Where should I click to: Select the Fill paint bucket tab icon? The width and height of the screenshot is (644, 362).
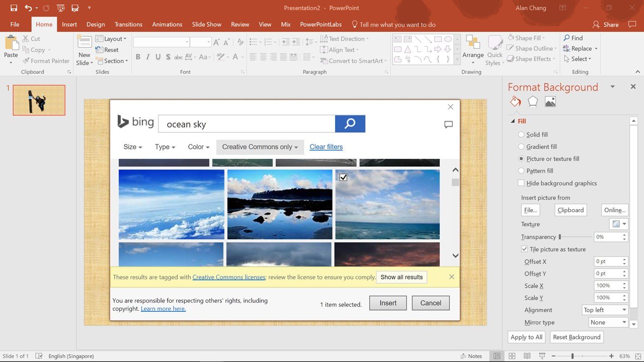click(515, 102)
